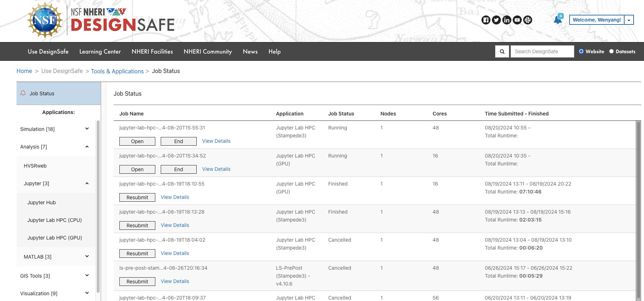Select the Datasets search radio button
The width and height of the screenshot is (644, 301).
[611, 51]
